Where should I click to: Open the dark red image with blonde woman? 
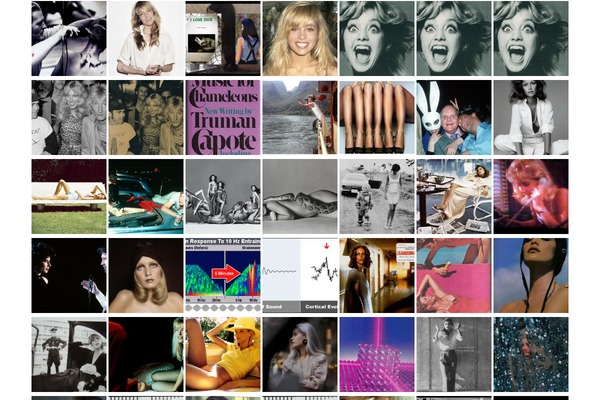coord(146,354)
